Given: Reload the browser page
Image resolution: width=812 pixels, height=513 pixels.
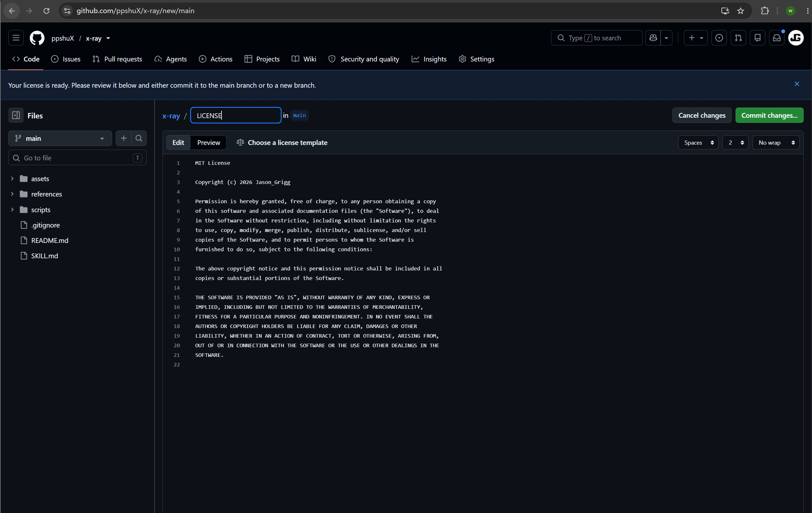Looking at the screenshot, I should click(46, 11).
